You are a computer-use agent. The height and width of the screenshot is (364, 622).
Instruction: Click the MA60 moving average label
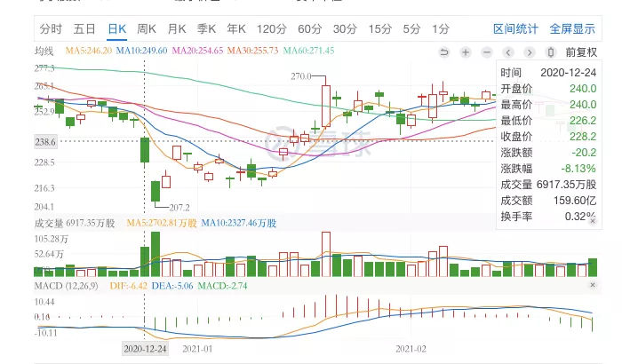click(308, 51)
